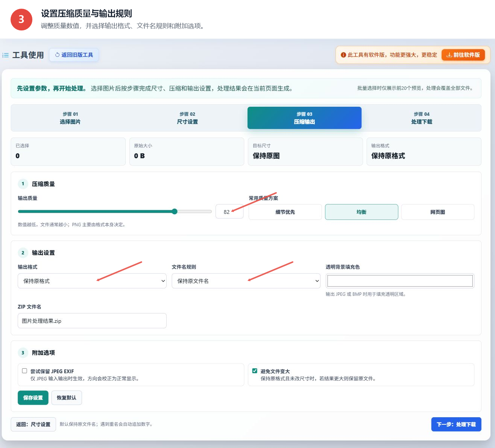Click the hint 输出 JPEG 或 BMP 时用于填充透明区域。
Image resolution: width=495 pixels, height=448 pixels.
[x=366, y=294]
